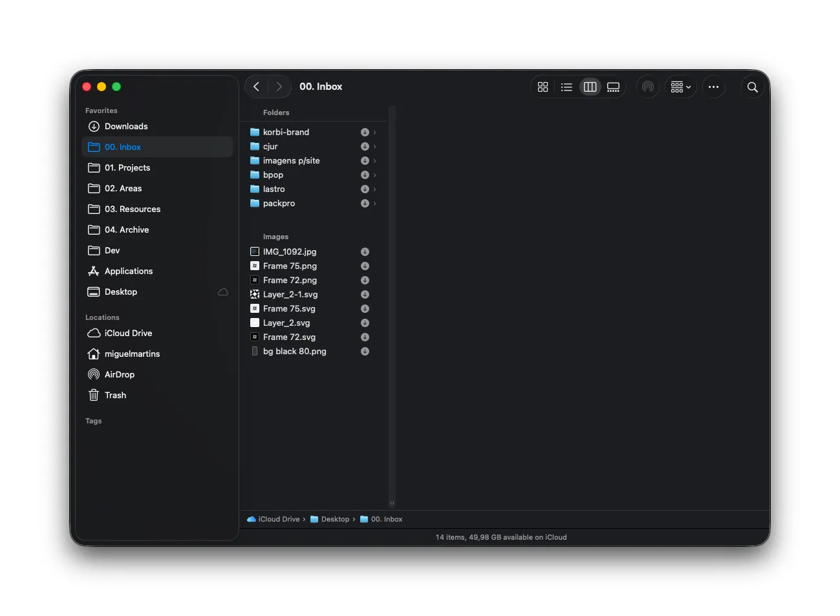Open iCloud Drive location

[157, 333]
